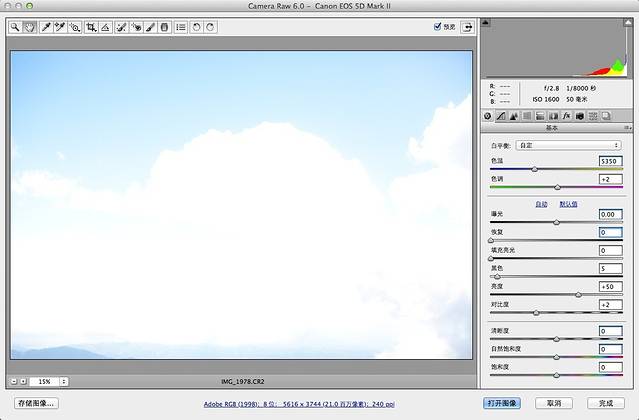Select the Adjustment Brush tool

coord(150,28)
